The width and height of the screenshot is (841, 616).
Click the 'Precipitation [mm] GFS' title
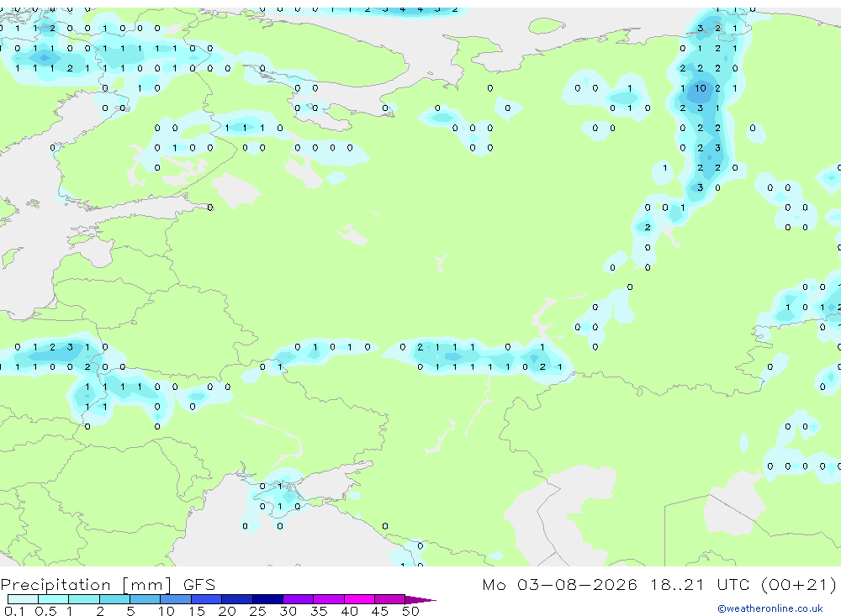(x=108, y=584)
